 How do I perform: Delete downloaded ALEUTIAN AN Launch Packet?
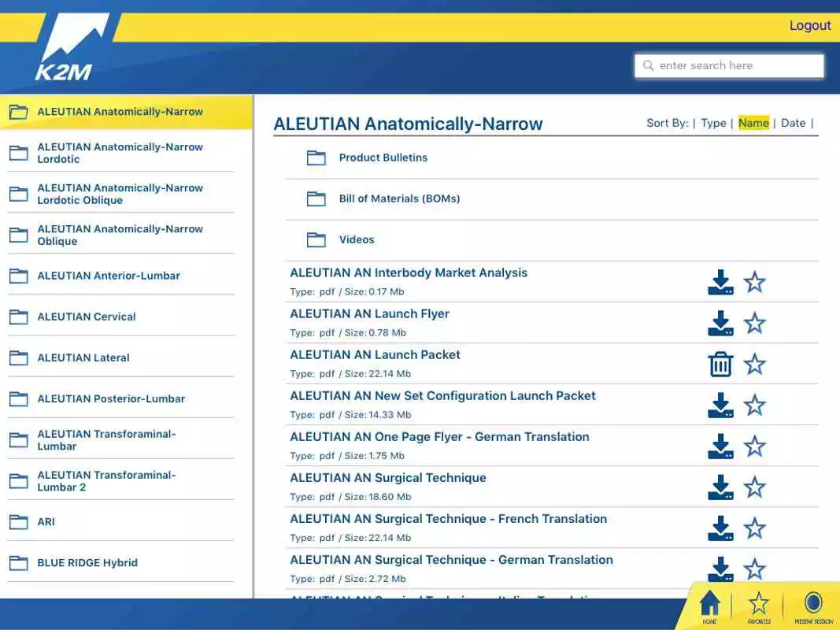(720, 365)
